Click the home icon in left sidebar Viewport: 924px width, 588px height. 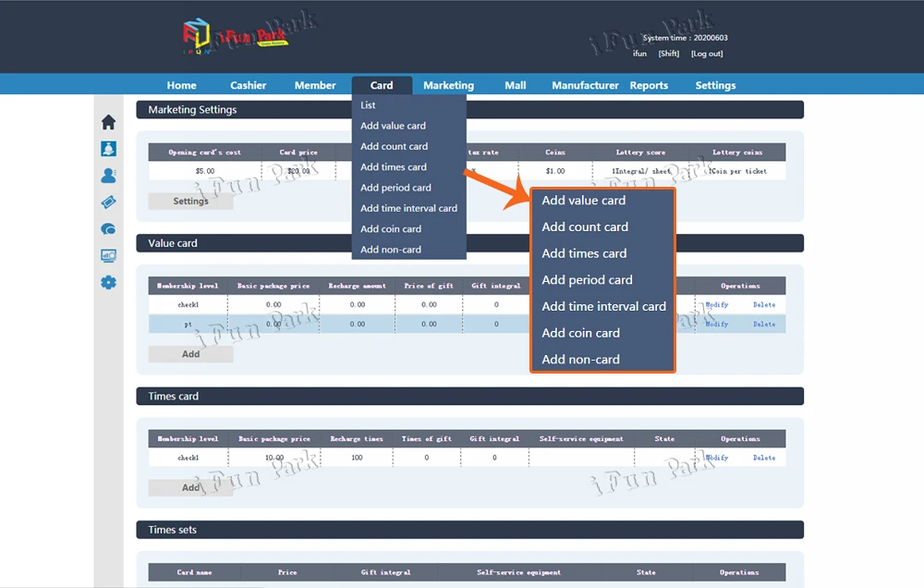pos(108,122)
